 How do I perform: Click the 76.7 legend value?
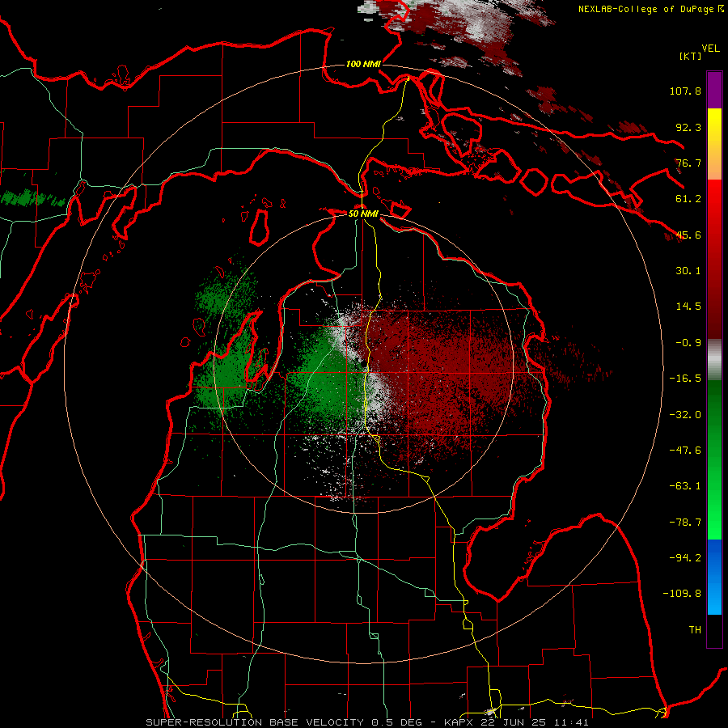click(x=688, y=163)
